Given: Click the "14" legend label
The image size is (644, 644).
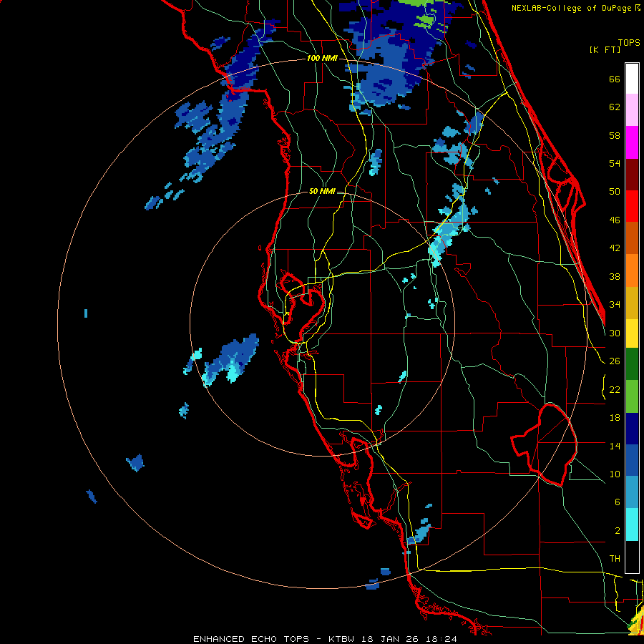Looking at the screenshot, I should (615, 446).
